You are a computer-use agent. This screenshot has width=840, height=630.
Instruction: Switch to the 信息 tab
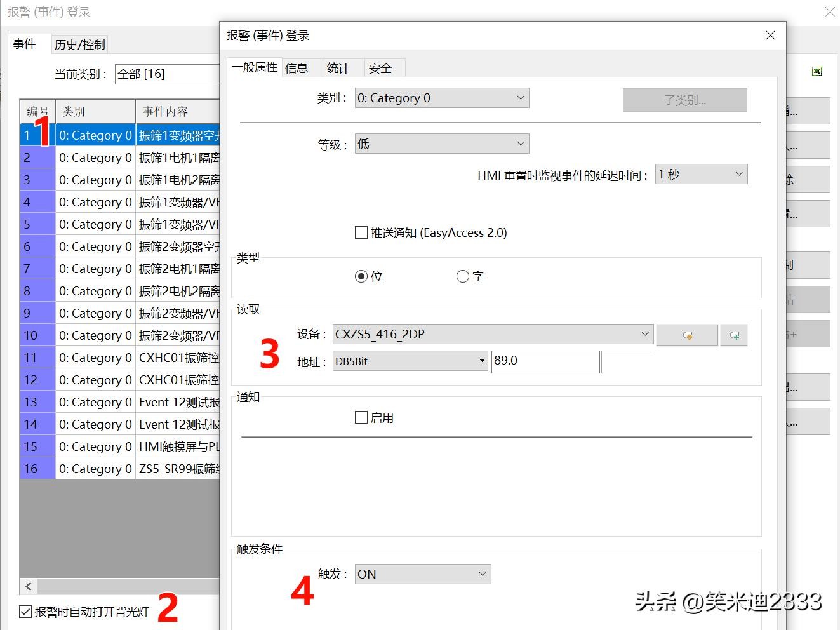297,68
